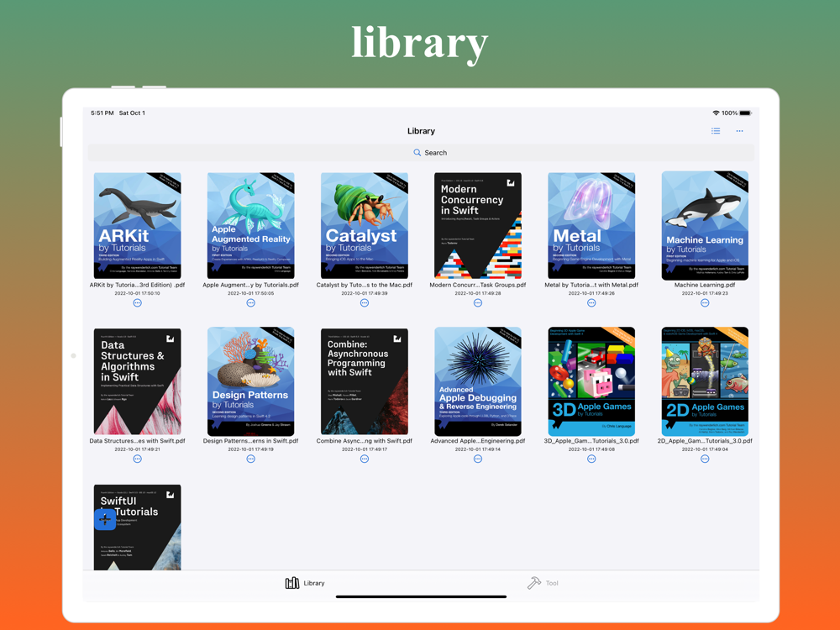Switch to list view layout icon

click(715, 131)
